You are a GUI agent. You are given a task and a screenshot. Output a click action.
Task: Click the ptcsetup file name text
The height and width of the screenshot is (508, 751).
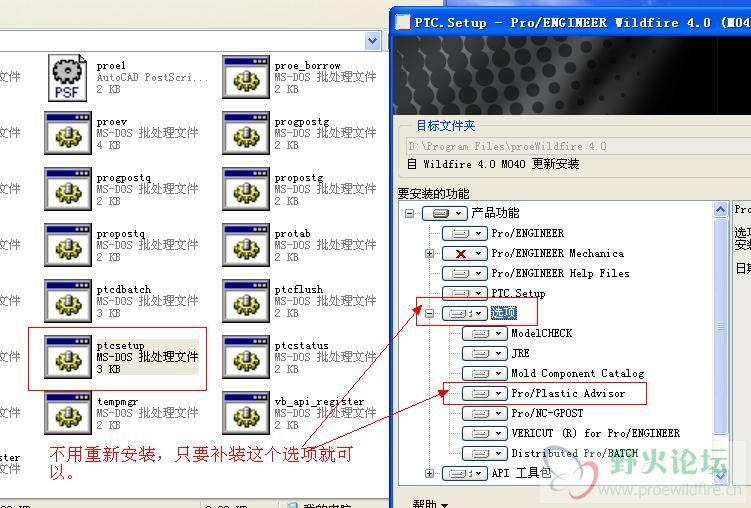tap(120, 346)
